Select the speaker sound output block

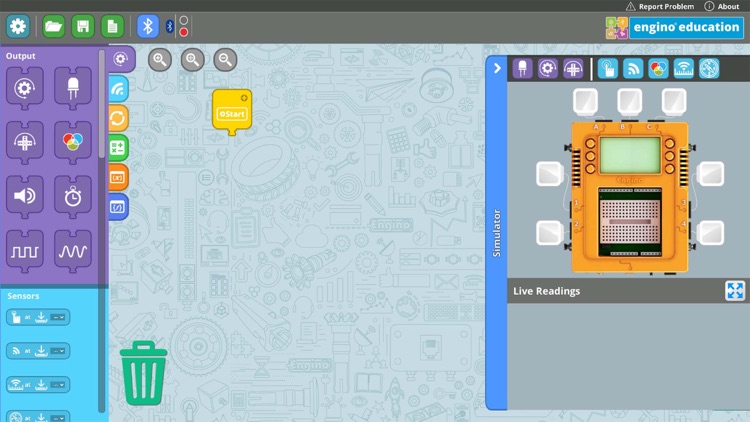(x=25, y=197)
